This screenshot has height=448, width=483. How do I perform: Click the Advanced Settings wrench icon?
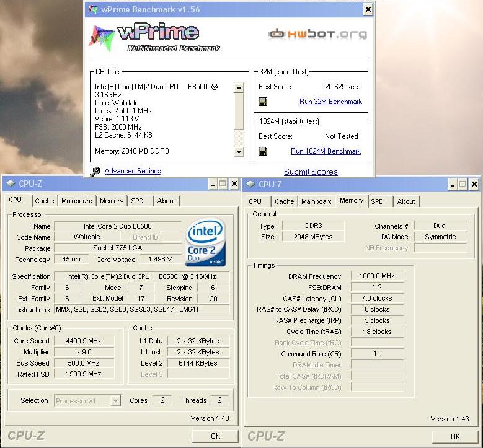tap(95, 171)
